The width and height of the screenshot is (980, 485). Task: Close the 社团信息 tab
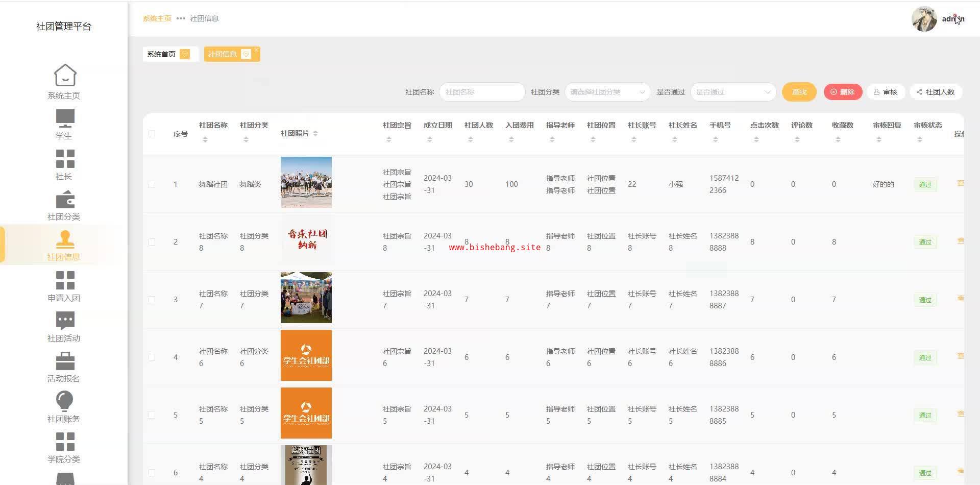[x=256, y=50]
